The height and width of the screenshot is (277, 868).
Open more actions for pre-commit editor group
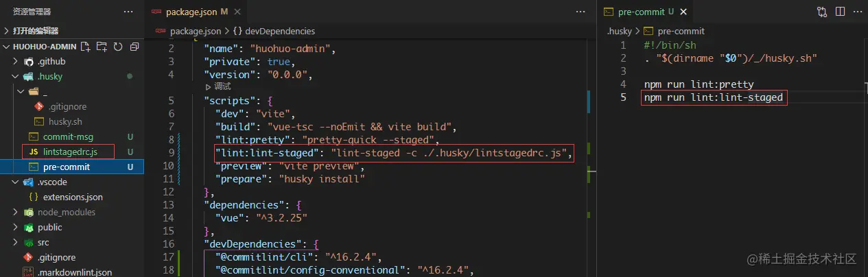[x=857, y=12]
